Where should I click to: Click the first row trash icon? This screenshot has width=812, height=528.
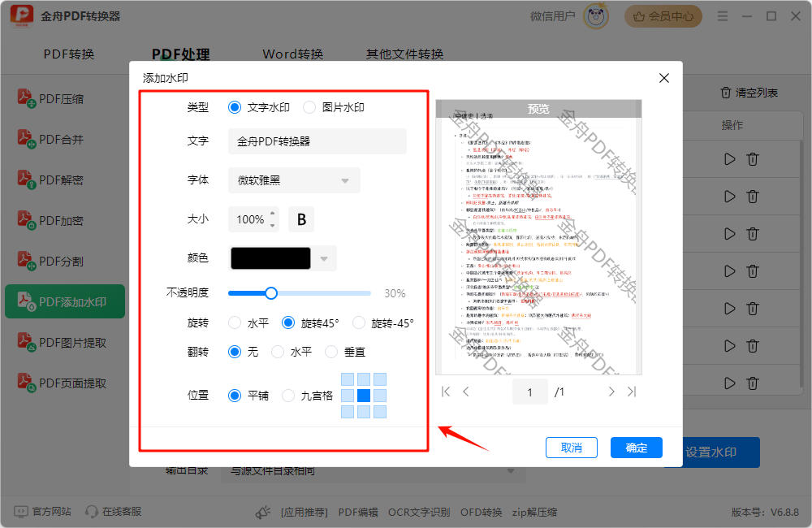point(753,159)
